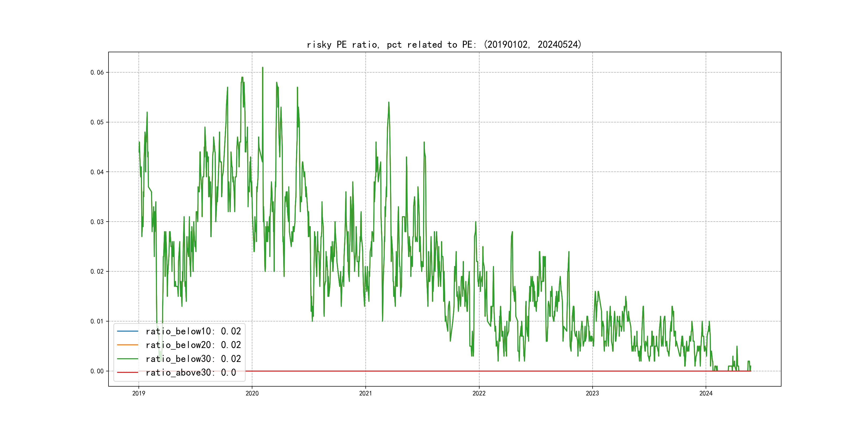
Task: Click the red ratio_above30 legend line
Action: [127, 372]
